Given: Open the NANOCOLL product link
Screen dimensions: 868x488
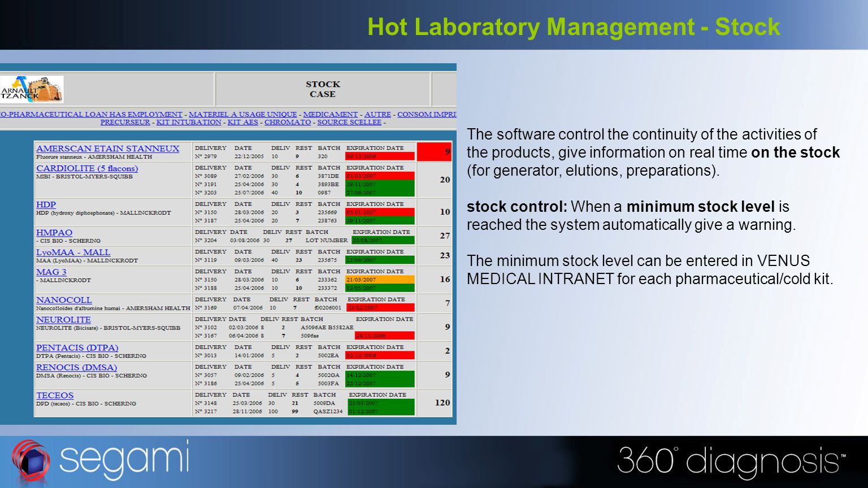Looking at the screenshot, I should pyautogui.click(x=64, y=300).
